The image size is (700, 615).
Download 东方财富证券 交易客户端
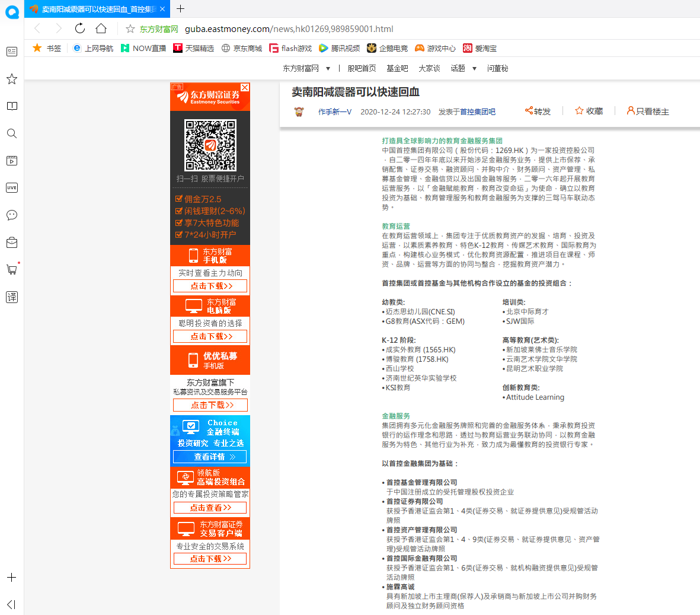[210, 559]
